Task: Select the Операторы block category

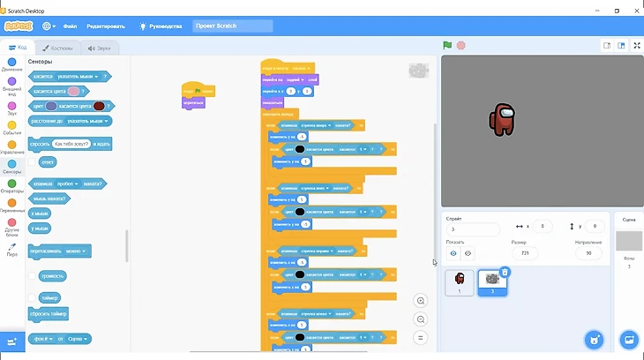Action: 12,186
